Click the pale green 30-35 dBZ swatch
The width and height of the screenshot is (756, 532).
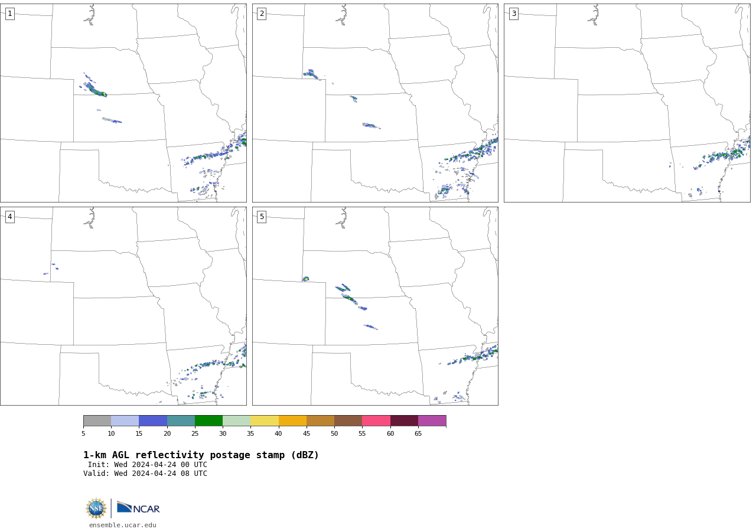[236, 420]
